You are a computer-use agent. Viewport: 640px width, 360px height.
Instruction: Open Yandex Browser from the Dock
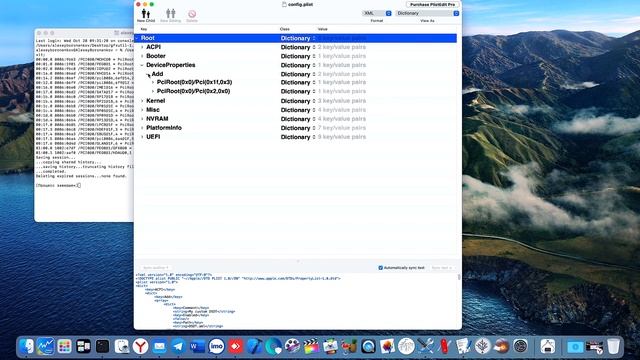click(140, 347)
